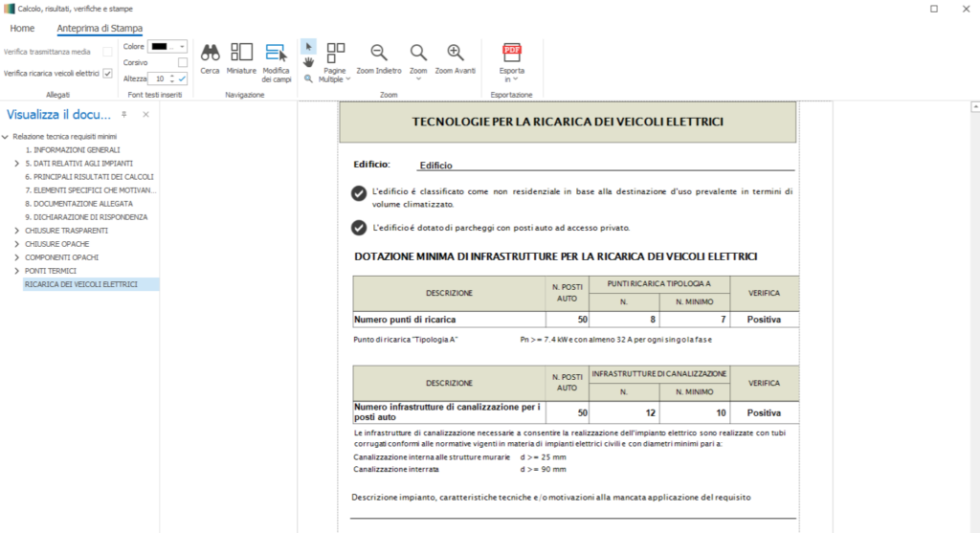Click Zoom Avanti to zoom in
This screenshot has width=980, height=533.
click(x=455, y=58)
